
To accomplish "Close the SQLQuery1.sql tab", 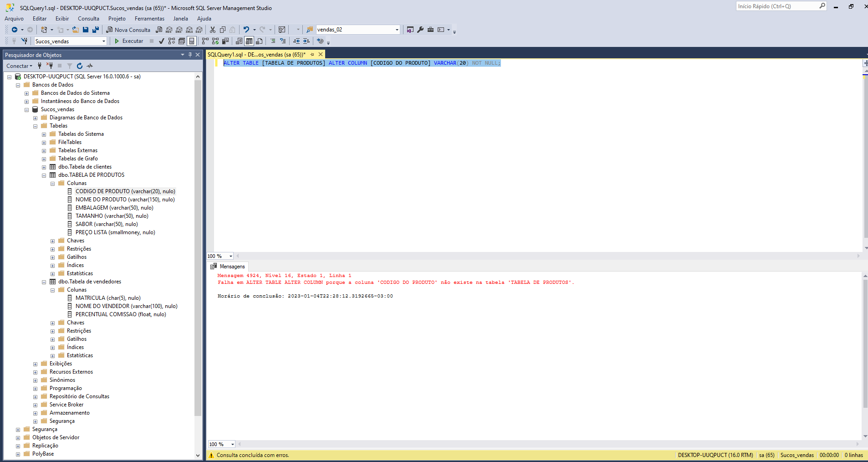I will click(321, 55).
